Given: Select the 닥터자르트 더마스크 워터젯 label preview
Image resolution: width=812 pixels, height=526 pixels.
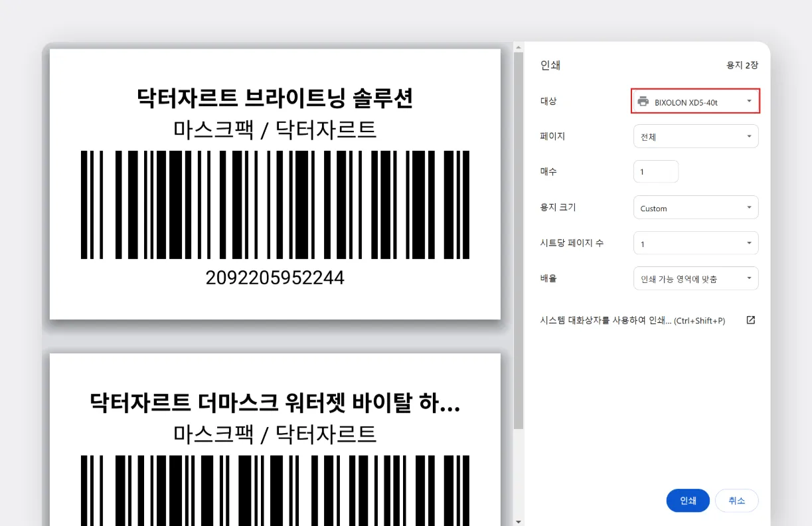Looking at the screenshot, I should (x=274, y=438).
